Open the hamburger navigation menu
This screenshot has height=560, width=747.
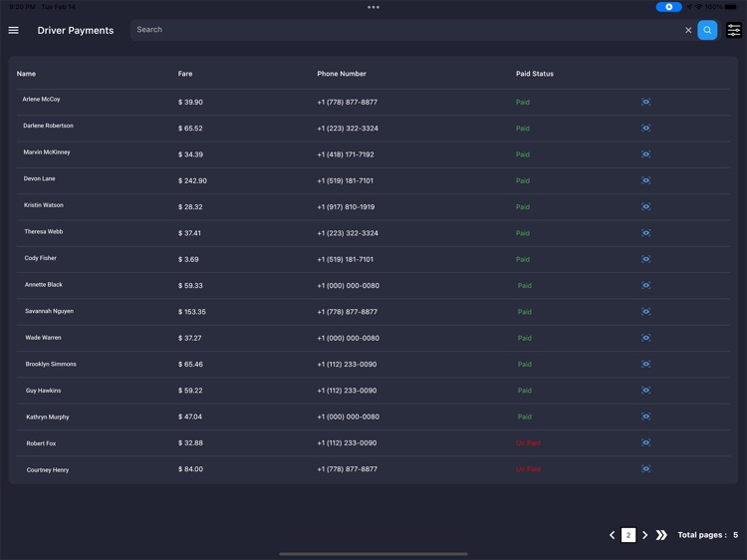[13, 30]
